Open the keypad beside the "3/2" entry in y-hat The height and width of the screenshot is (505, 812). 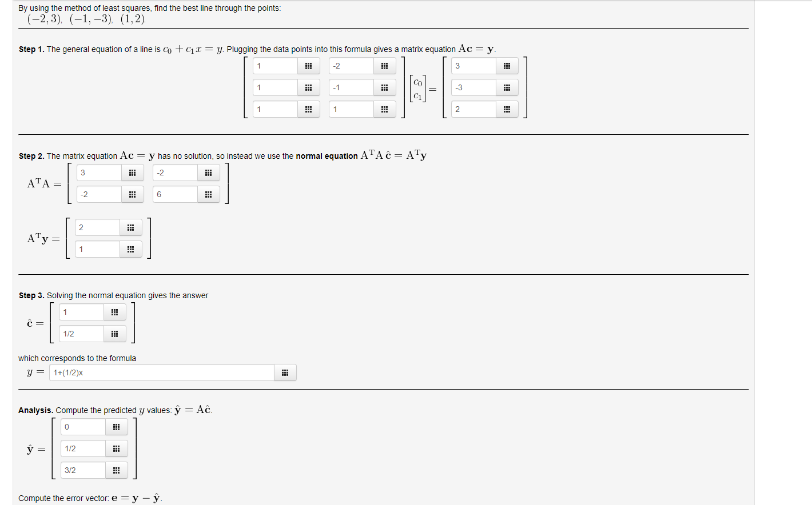pyautogui.click(x=117, y=470)
